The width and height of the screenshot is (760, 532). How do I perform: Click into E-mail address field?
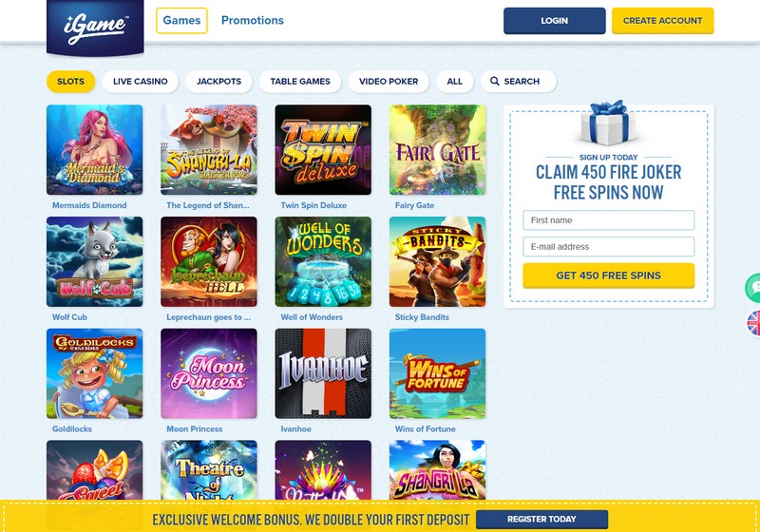[608, 247]
